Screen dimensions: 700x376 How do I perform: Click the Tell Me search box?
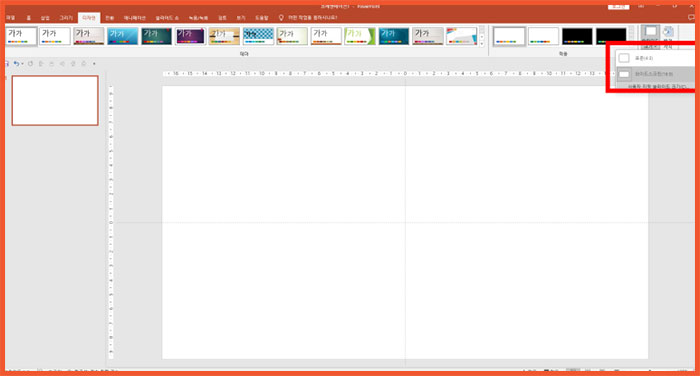point(312,18)
